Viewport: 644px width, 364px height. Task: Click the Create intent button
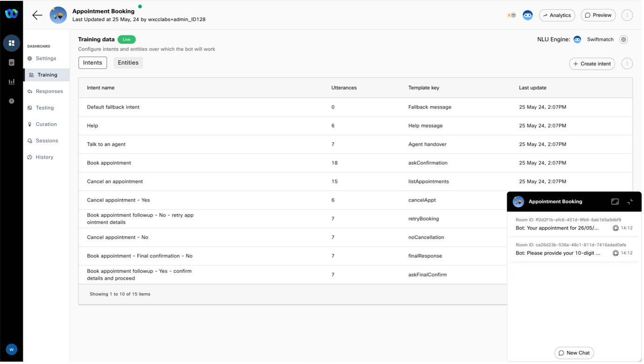tap(592, 64)
